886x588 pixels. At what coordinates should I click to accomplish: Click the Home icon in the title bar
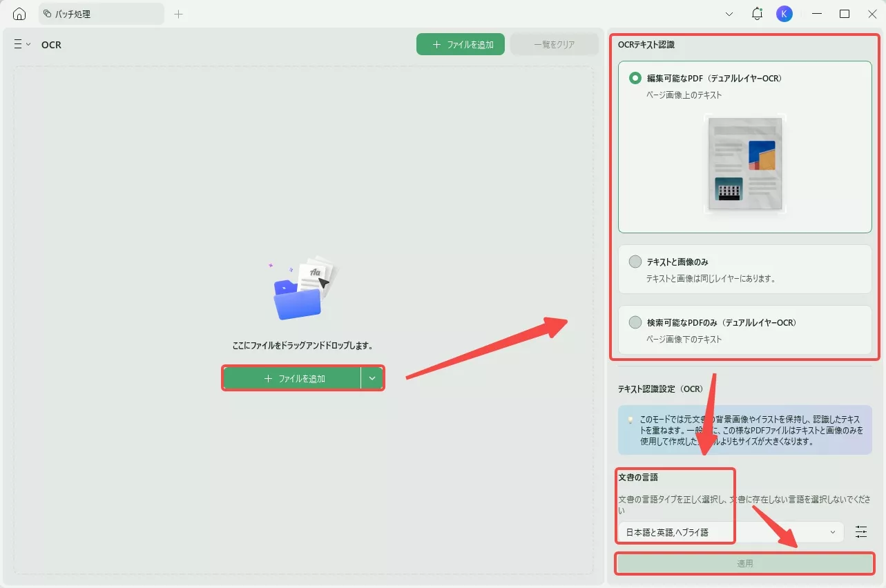click(18, 13)
